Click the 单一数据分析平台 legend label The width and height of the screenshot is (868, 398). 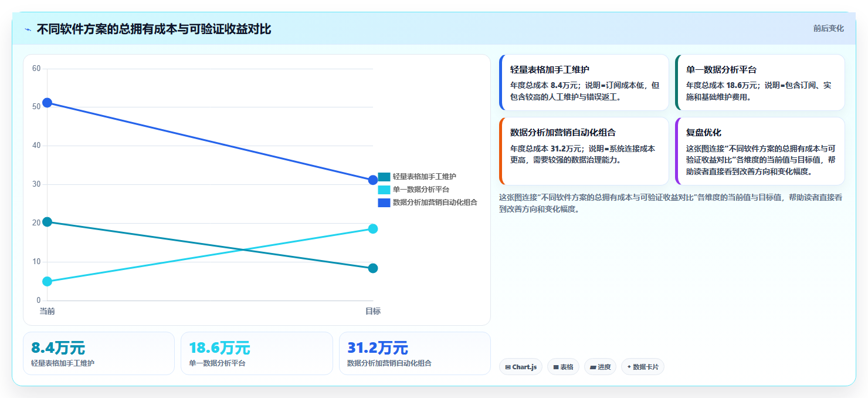[x=421, y=190]
